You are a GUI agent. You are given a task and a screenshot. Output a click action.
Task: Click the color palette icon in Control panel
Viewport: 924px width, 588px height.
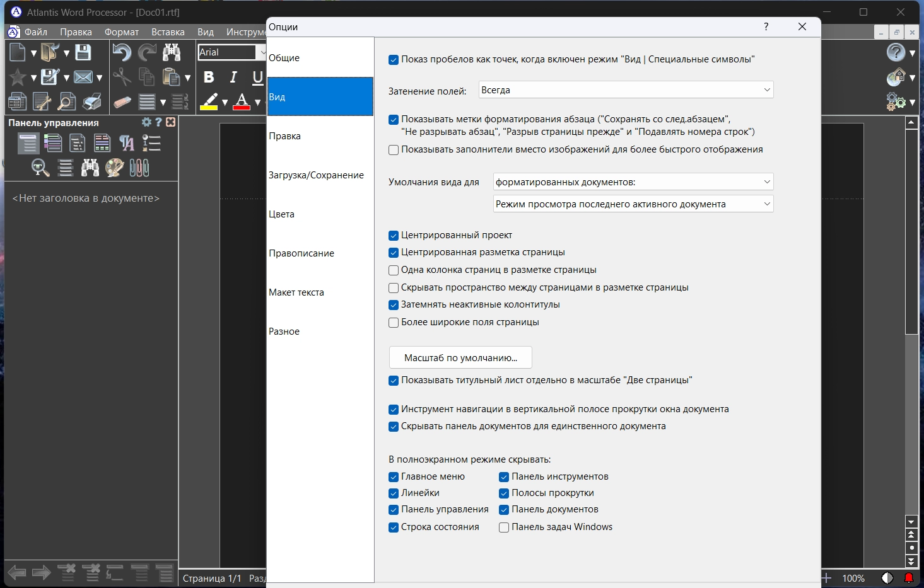tap(115, 168)
